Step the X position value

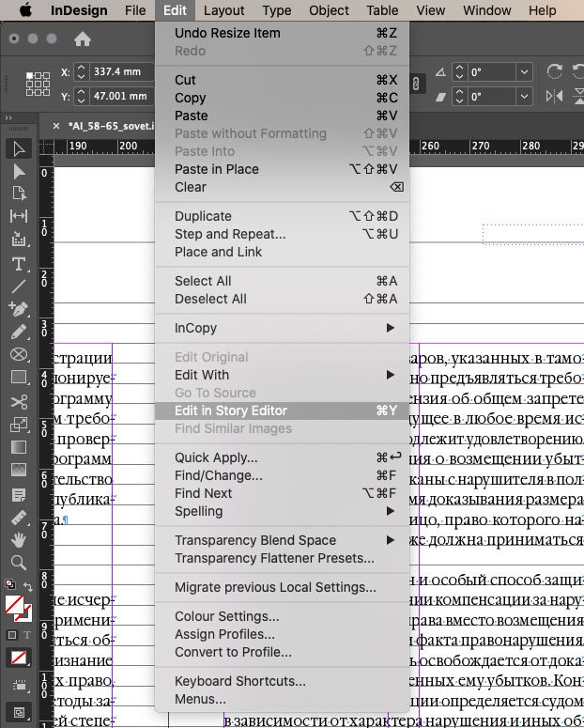(x=82, y=71)
